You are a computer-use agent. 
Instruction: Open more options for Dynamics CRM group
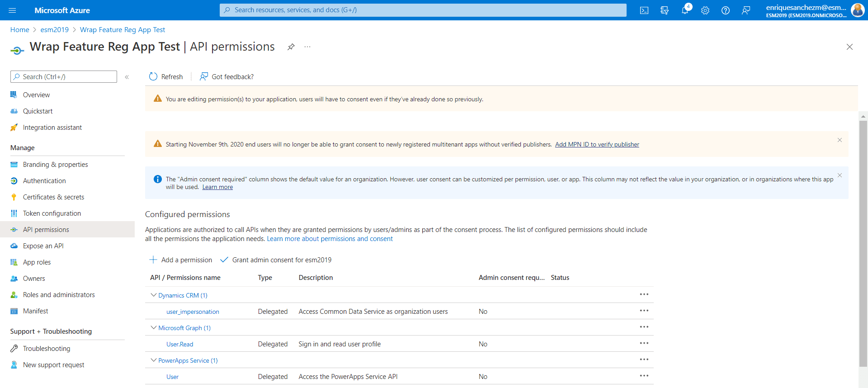point(644,294)
